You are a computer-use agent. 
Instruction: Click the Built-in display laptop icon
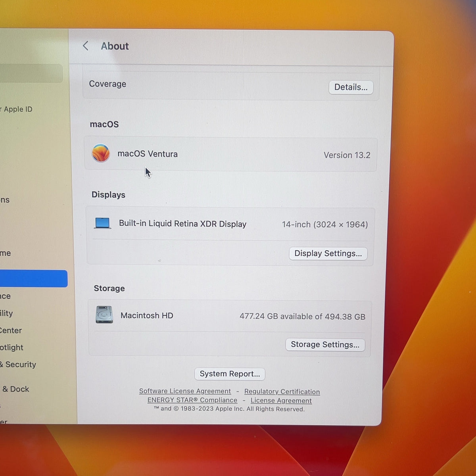103,223
